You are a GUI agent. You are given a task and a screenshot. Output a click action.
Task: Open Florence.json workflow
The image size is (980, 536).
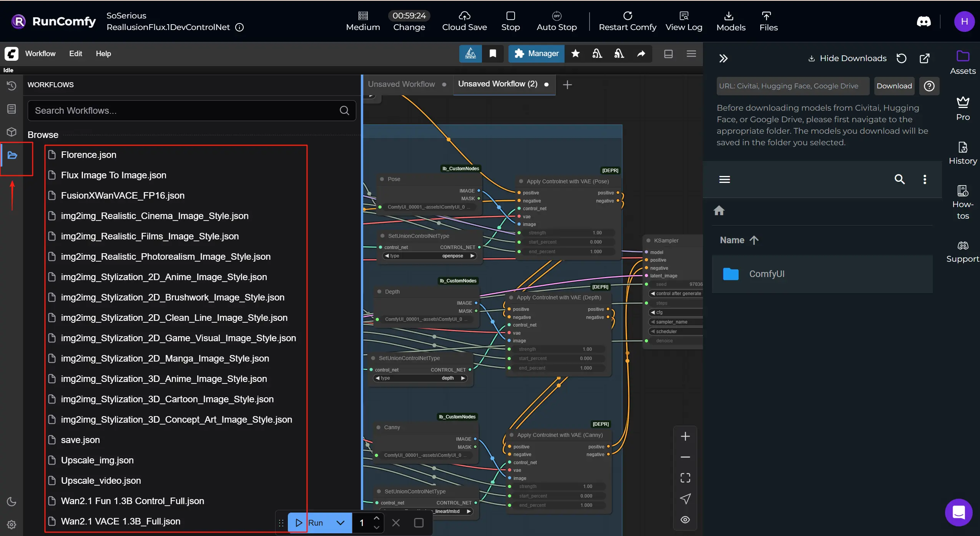point(88,155)
